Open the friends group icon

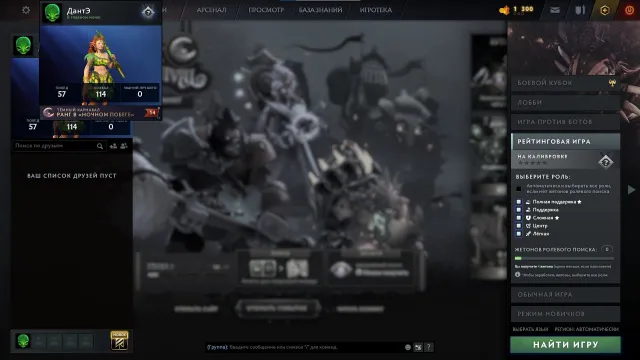[x=124, y=146]
